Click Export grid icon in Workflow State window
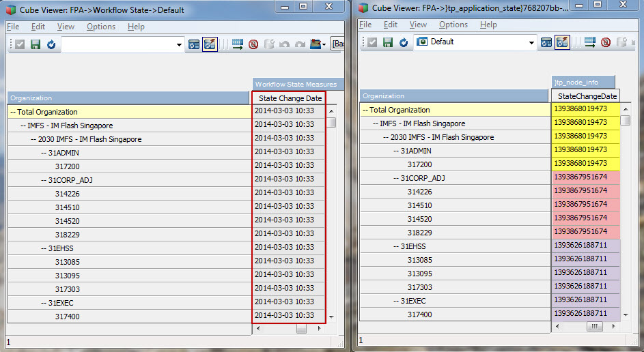Image resolution: width=644 pixels, height=352 pixels. [x=238, y=44]
